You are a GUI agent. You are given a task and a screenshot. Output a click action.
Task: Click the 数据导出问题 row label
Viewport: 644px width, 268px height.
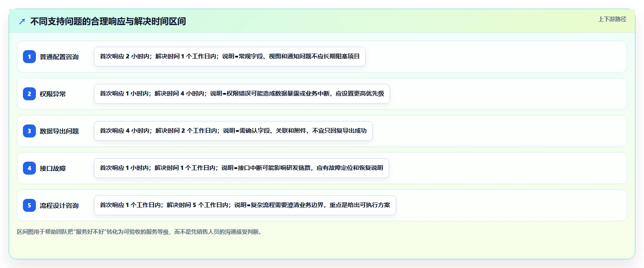59,131
